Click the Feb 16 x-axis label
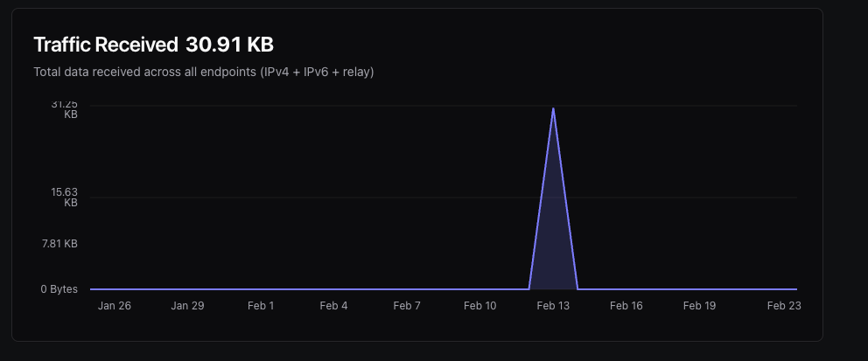 (x=626, y=306)
